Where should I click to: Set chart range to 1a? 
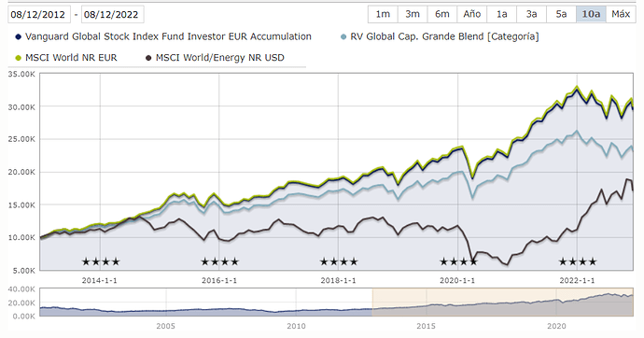pyautogui.click(x=501, y=14)
